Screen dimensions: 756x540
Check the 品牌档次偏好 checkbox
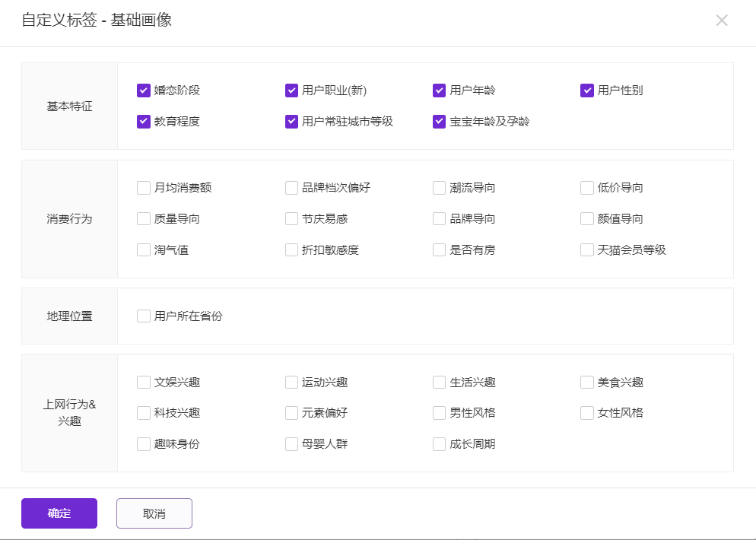291,188
